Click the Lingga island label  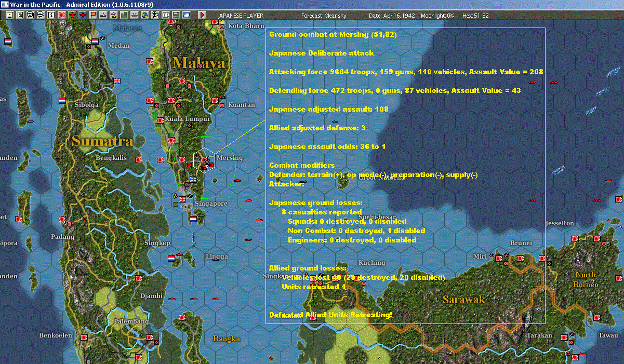217,257
